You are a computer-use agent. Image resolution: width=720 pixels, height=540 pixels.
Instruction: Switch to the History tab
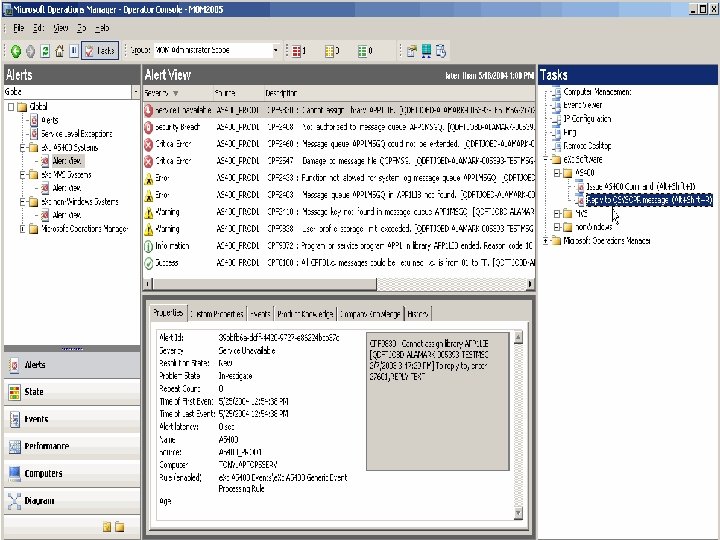418,314
